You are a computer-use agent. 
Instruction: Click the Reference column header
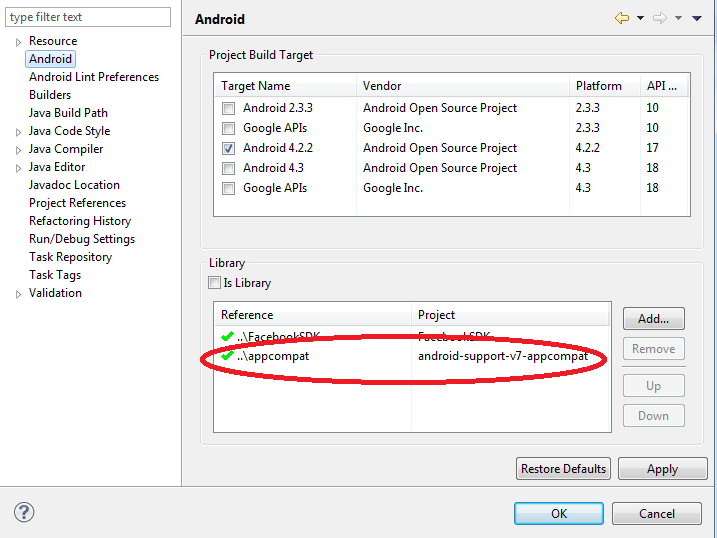point(313,314)
